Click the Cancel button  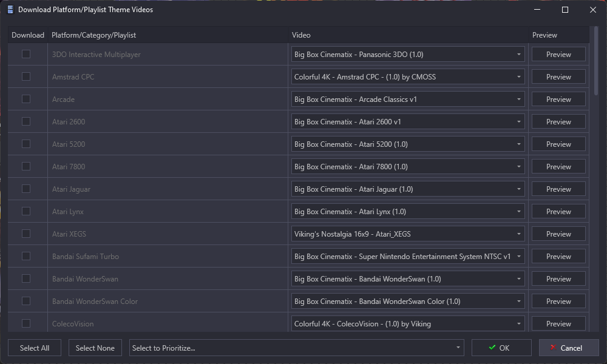click(569, 348)
